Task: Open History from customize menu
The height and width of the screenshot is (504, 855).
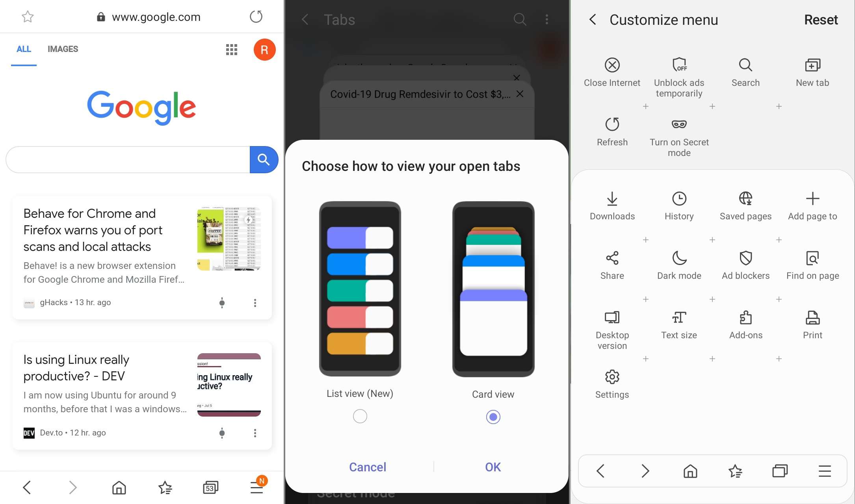Action: point(679,204)
